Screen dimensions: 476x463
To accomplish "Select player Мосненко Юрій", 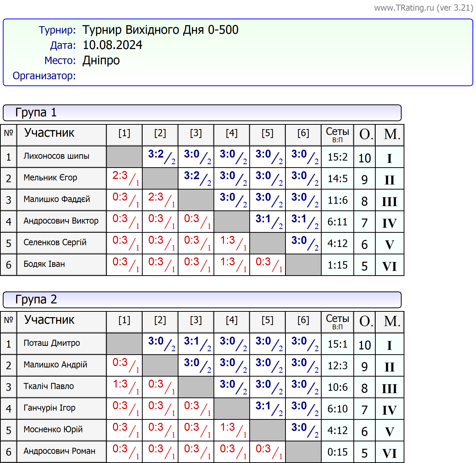I will tap(53, 429).
